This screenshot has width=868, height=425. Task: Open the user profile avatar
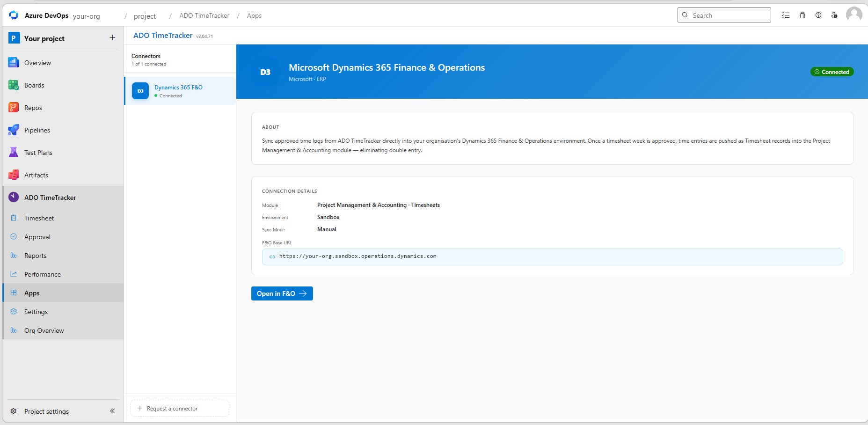coord(854,15)
